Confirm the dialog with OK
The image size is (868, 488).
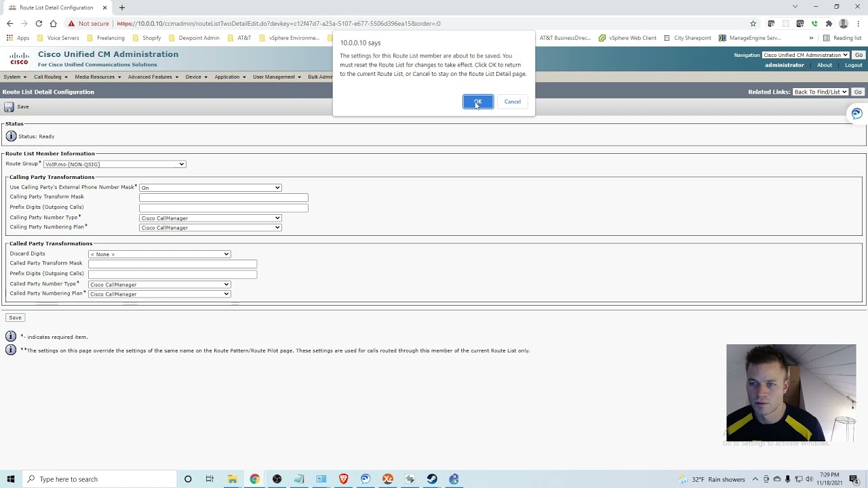[478, 102]
